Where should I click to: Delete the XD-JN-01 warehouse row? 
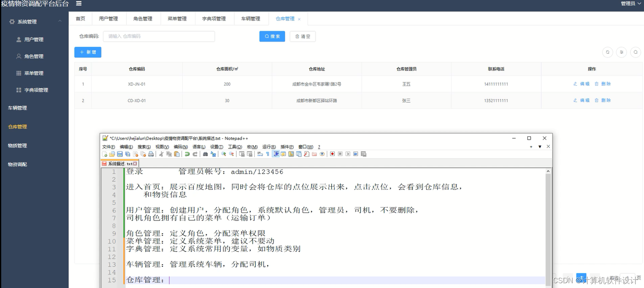pyautogui.click(x=603, y=84)
